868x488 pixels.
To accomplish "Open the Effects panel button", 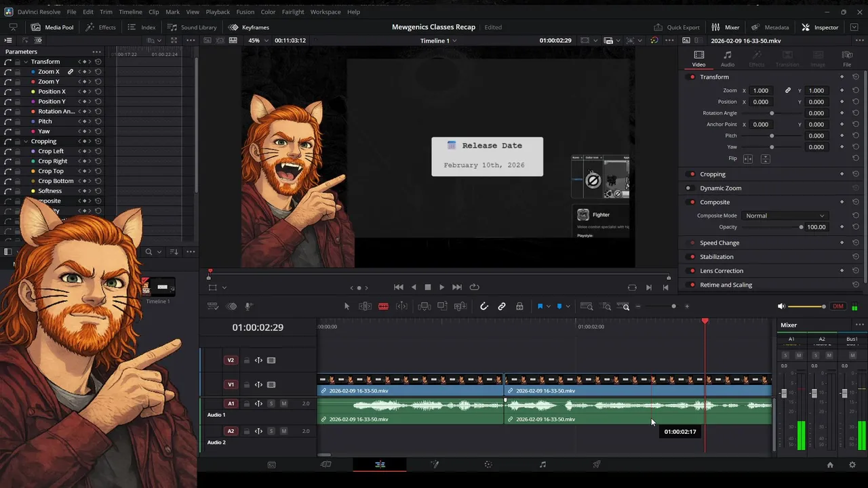I will click(x=101, y=27).
